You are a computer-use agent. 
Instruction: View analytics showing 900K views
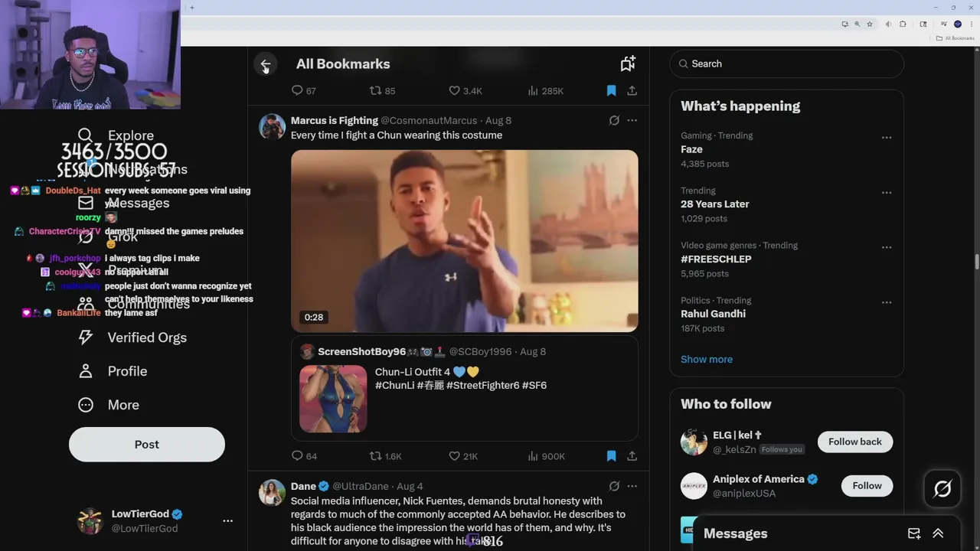click(547, 456)
